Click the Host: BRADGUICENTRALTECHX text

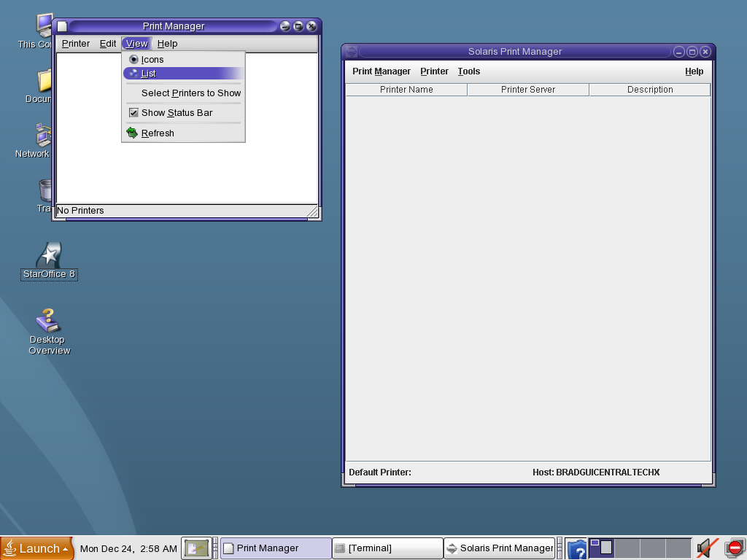coord(596,472)
